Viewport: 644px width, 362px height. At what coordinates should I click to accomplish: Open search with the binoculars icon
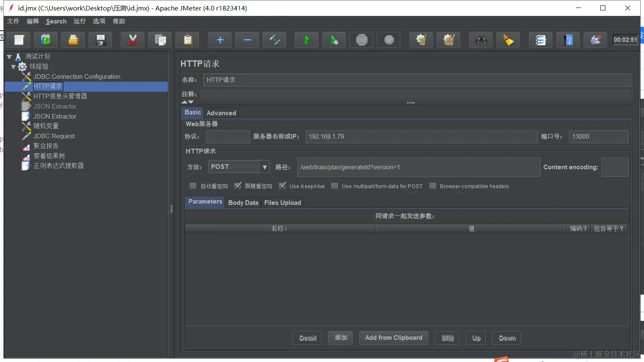[x=481, y=40]
